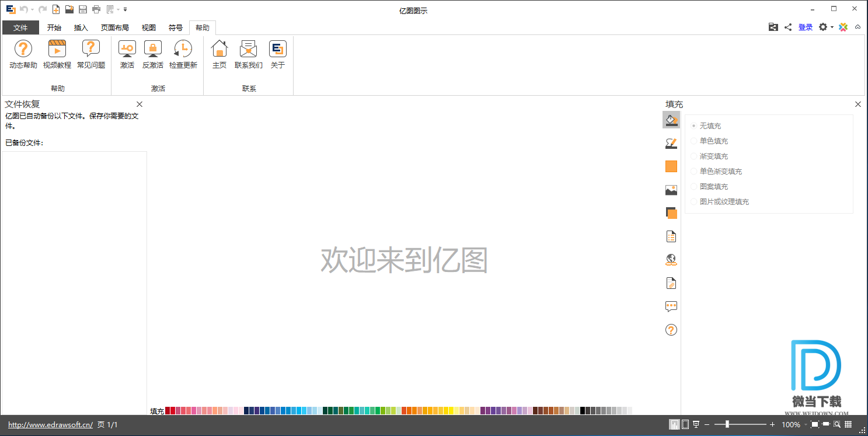Switch to the 页面布局 tab
Image resolution: width=868 pixels, height=436 pixels.
tap(115, 27)
